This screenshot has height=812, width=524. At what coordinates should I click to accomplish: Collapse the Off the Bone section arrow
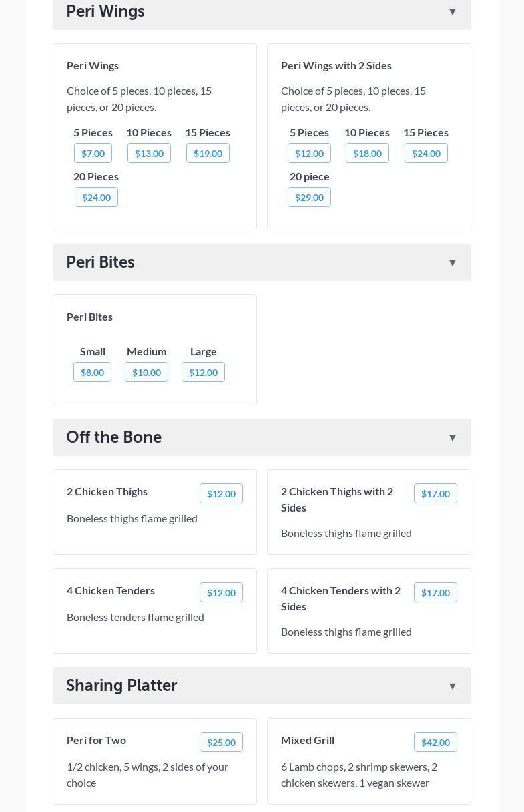(452, 438)
